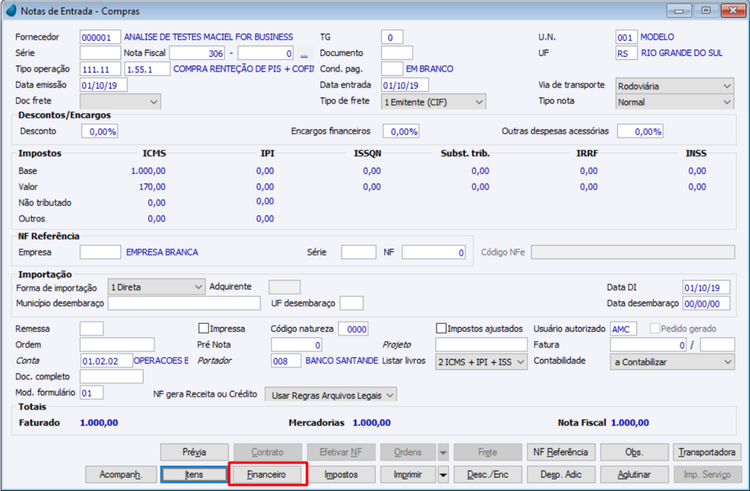Click the UF field showing RS
Image resolution: width=750 pixels, height=491 pixels.
pyautogui.click(x=627, y=53)
